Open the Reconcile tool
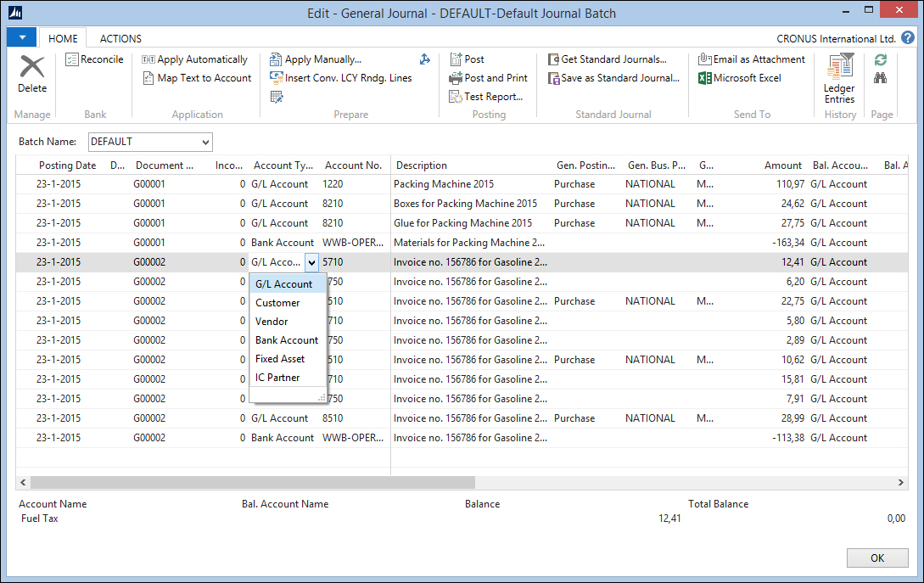The image size is (924, 583). 93,59
